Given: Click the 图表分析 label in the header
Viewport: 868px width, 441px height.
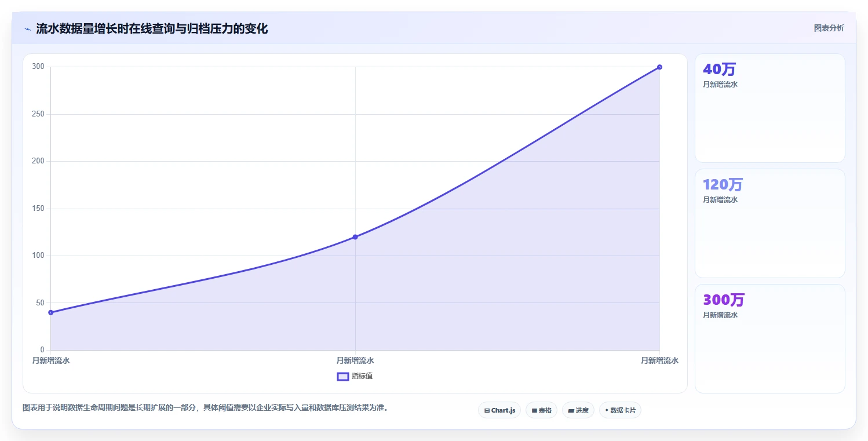Looking at the screenshot, I should (x=829, y=28).
